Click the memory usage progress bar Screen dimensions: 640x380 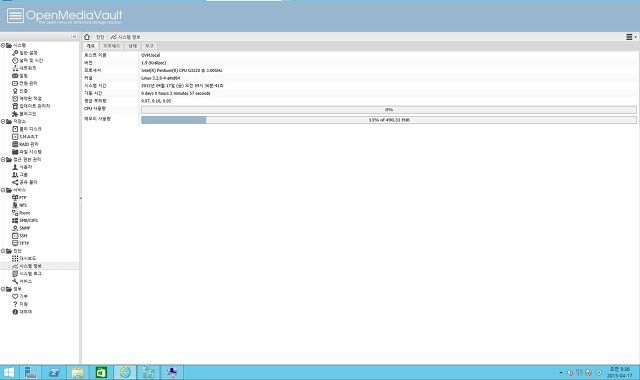click(389, 120)
